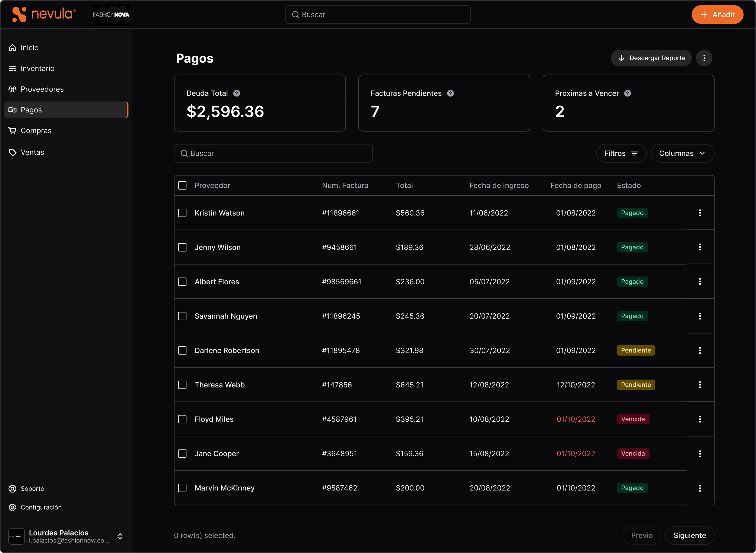Check the Jenny Wilson row checkbox
The height and width of the screenshot is (553, 756).
click(x=182, y=247)
